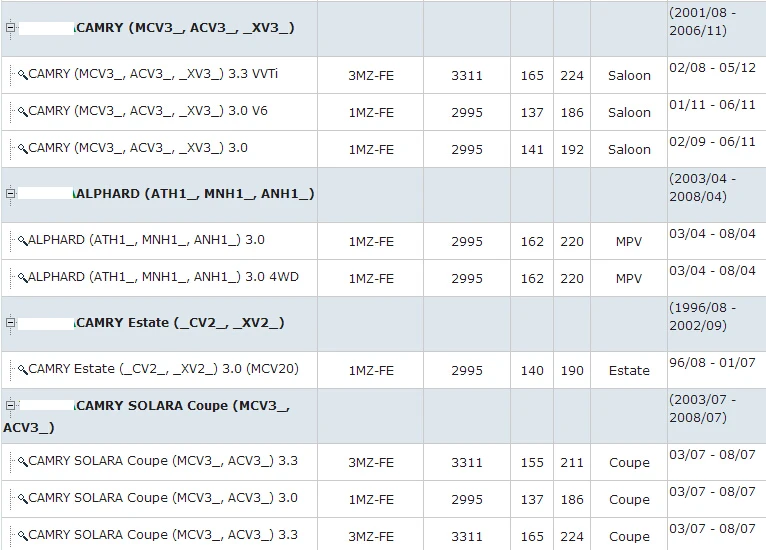
Task: Click 1MZ-FE engine code in SOLARA Coupe 3.0 row
Action: pyautogui.click(x=371, y=500)
